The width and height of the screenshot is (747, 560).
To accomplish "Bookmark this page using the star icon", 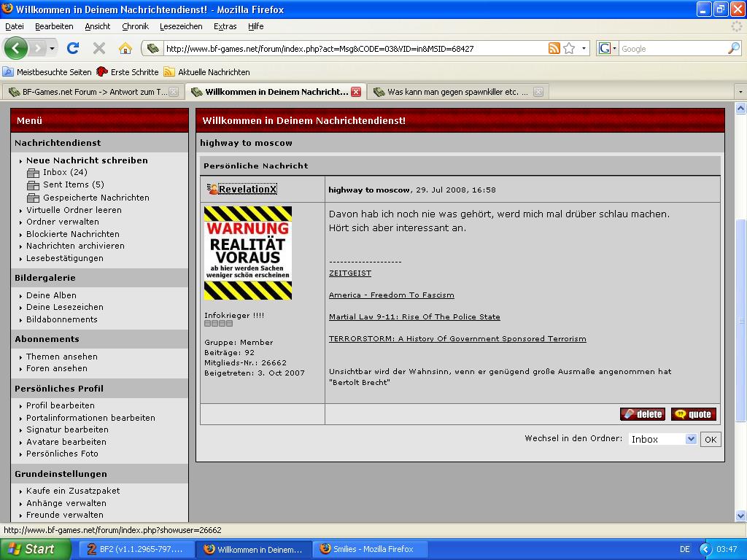I will [569, 49].
